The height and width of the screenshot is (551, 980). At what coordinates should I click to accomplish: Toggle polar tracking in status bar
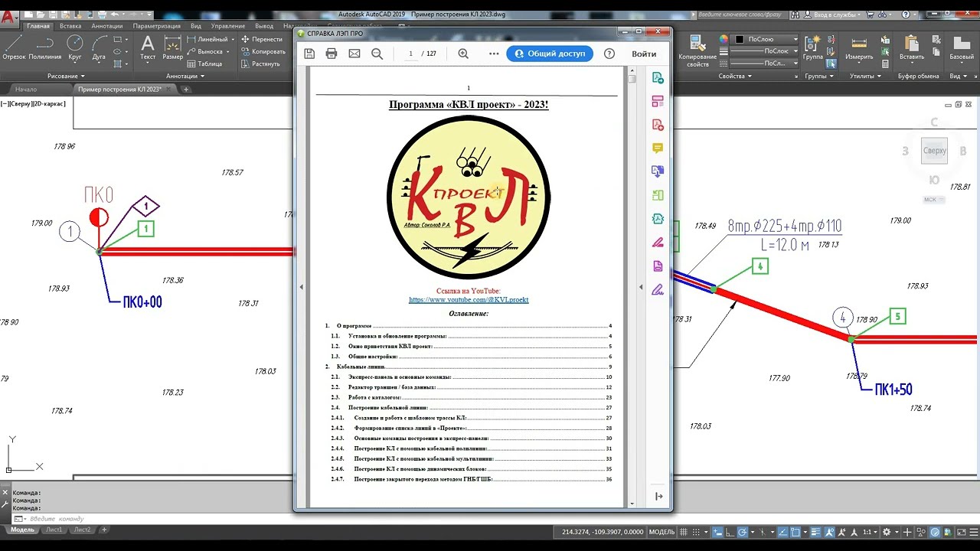[x=743, y=532]
